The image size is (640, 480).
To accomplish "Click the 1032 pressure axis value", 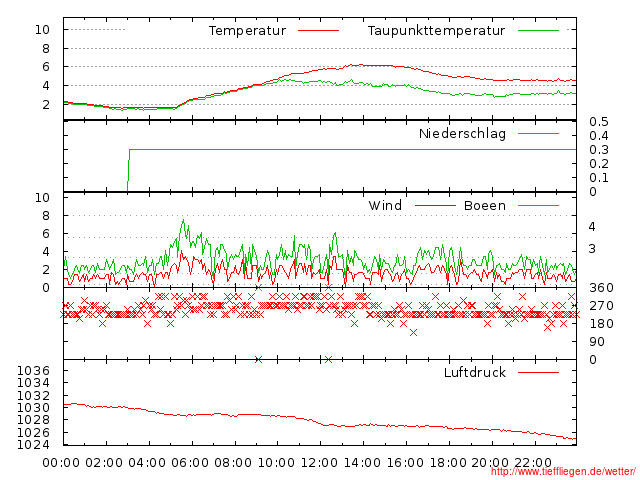I will [33, 396].
